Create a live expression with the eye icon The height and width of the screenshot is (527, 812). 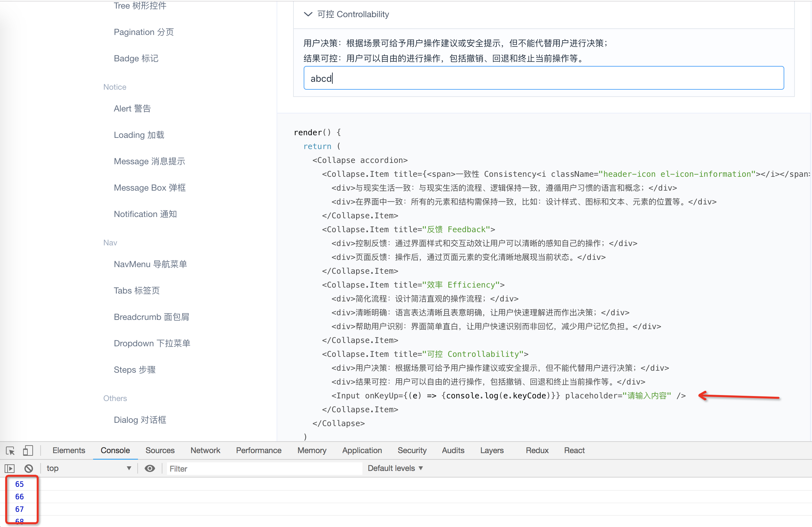(x=150, y=468)
